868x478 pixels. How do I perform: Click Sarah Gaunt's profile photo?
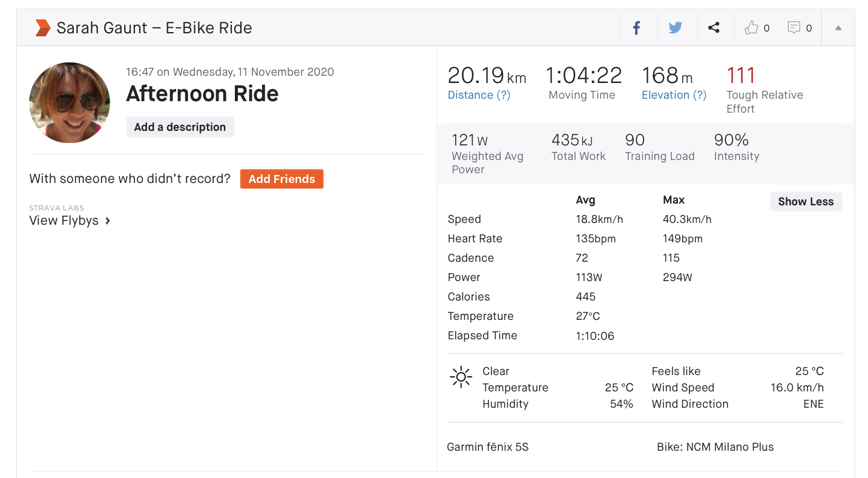click(x=70, y=102)
